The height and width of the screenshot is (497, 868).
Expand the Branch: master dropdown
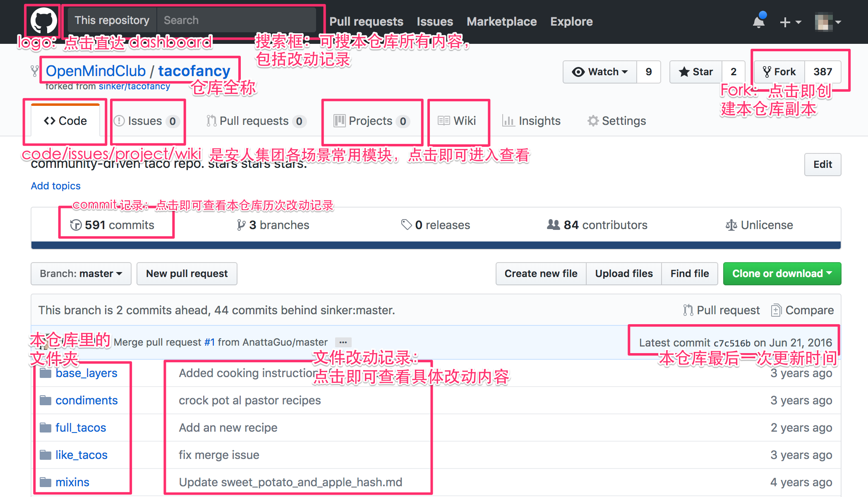81,274
